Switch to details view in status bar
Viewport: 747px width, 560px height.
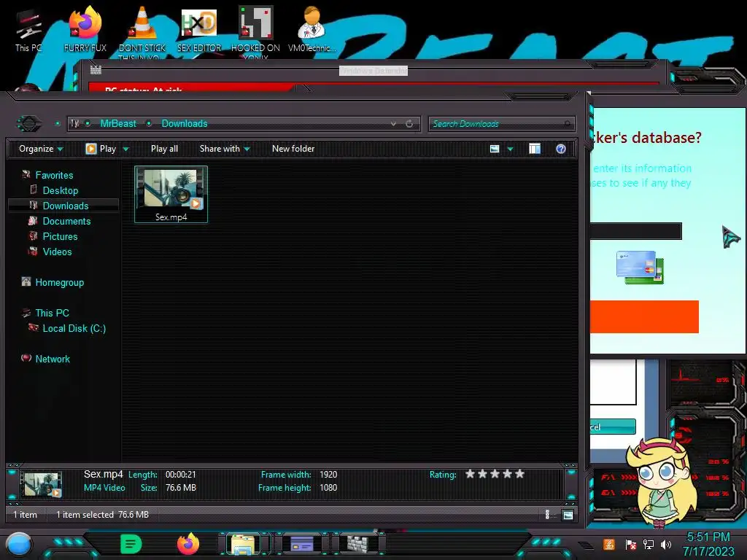tap(547, 515)
